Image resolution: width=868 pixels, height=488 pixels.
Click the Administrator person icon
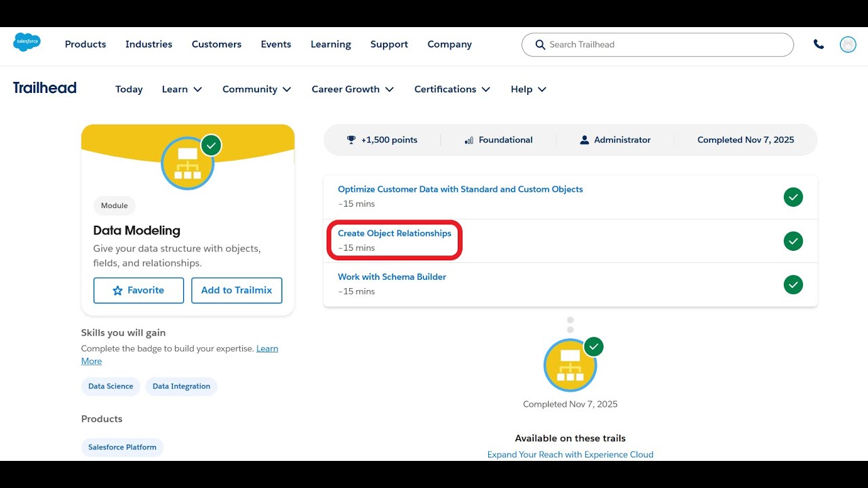tap(585, 140)
